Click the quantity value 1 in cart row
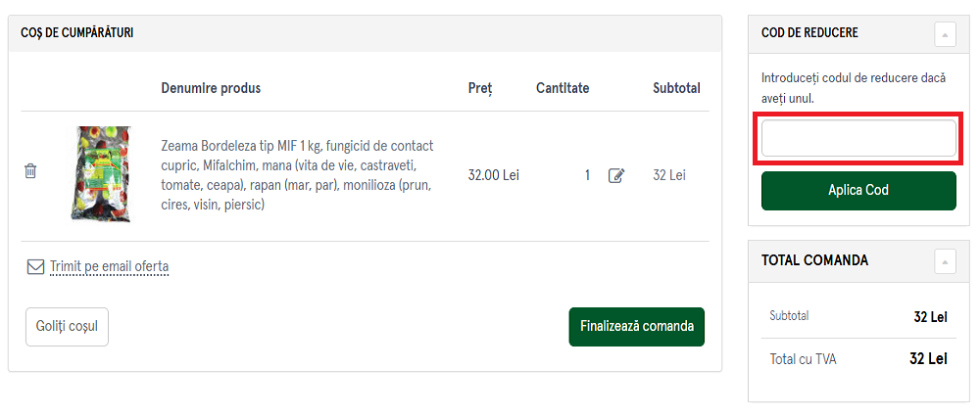 point(587,175)
